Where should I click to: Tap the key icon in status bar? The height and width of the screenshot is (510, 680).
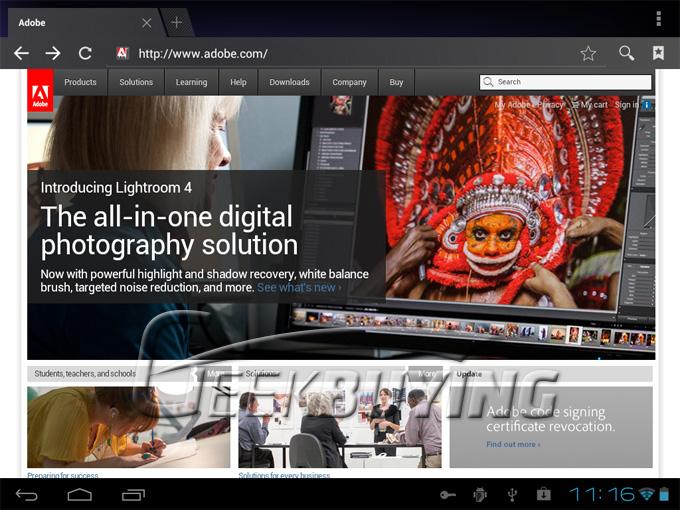click(x=448, y=495)
